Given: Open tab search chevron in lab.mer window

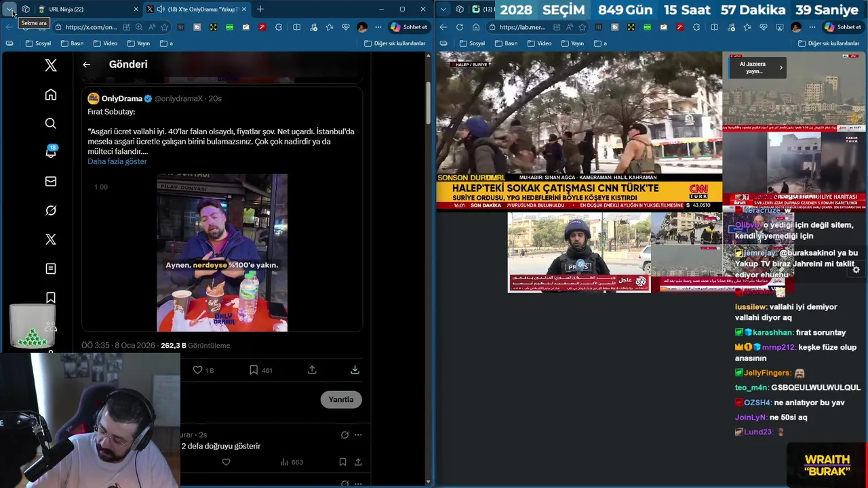Looking at the screenshot, I should point(443,9).
